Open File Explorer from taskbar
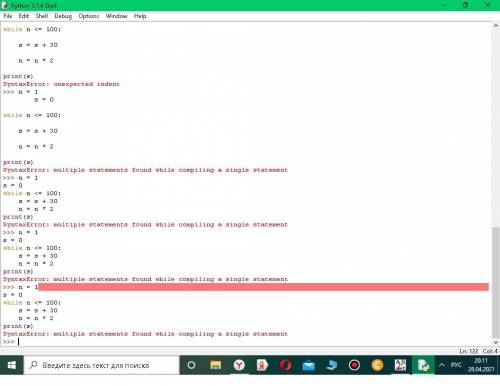This screenshot has width=500, height=386. (216, 365)
